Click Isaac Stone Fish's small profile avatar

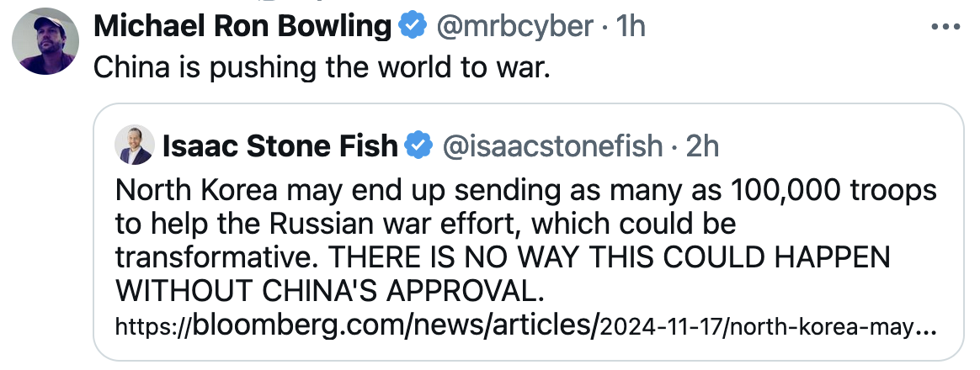point(136,145)
